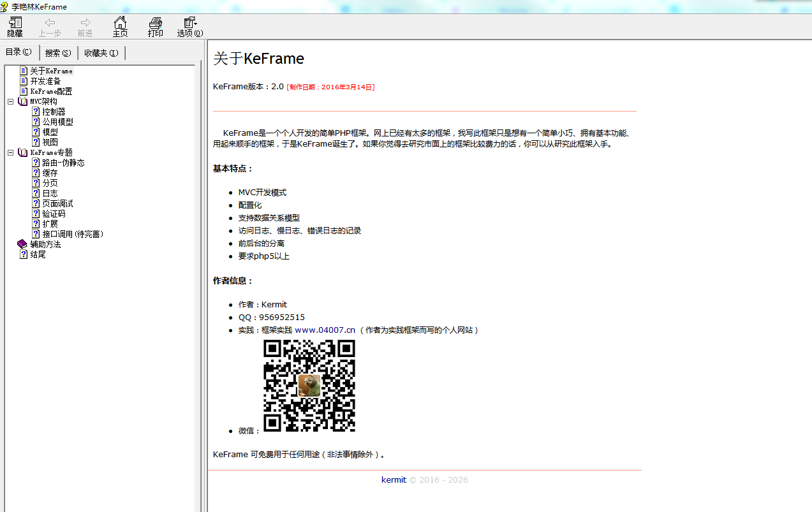Click the page icon beside 开发准备
812x512 pixels.
[24, 81]
